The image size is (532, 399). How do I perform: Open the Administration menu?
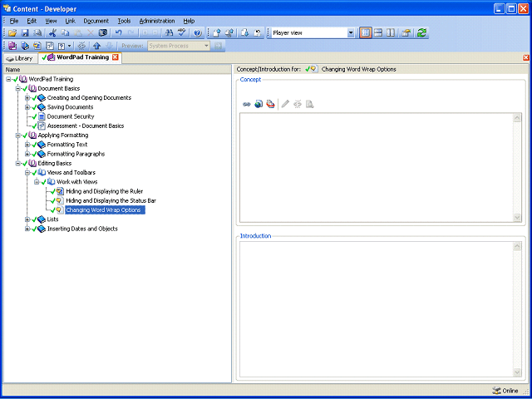click(157, 21)
